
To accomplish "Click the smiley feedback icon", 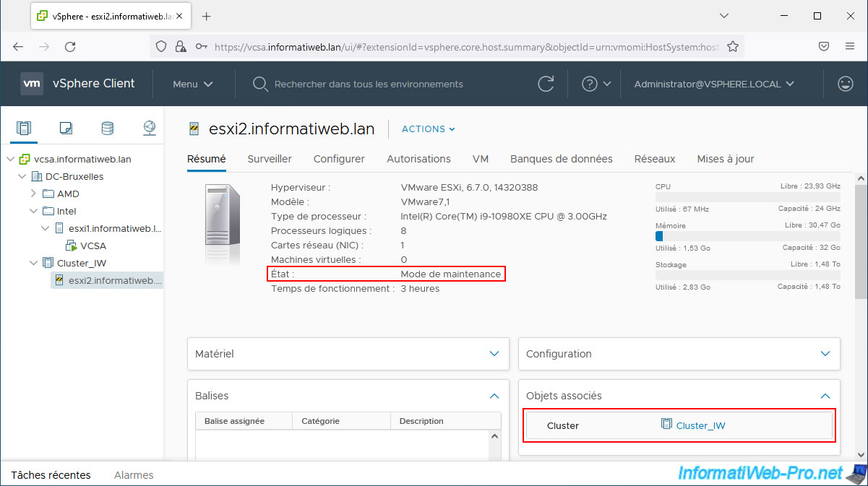I will pyautogui.click(x=845, y=84).
